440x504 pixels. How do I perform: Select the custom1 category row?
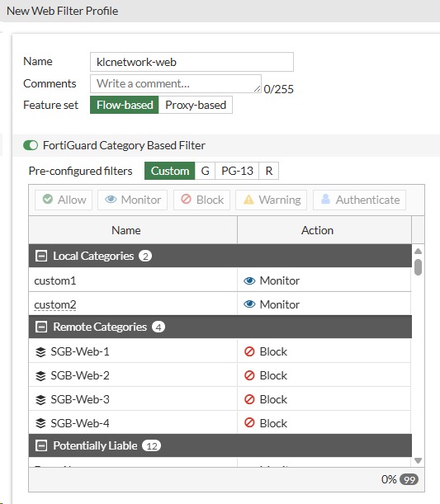pyautogui.click(x=220, y=280)
